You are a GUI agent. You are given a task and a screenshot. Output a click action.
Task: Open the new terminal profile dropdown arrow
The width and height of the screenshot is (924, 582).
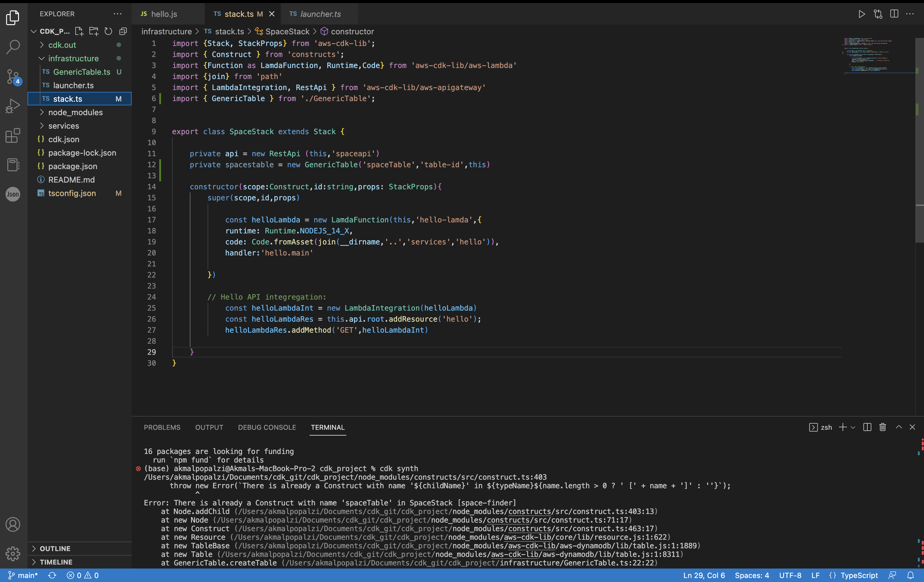(x=853, y=427)
